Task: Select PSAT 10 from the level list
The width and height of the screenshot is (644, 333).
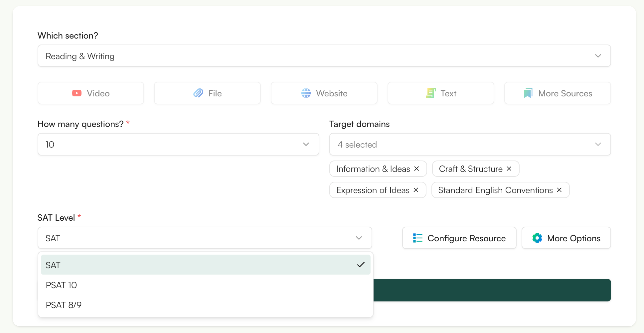Action: point(206,285)
